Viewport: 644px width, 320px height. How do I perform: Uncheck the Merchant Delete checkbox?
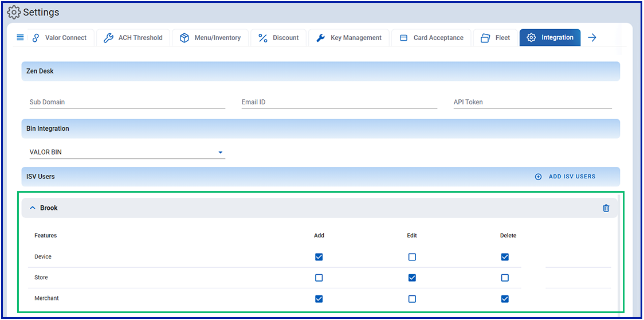(x=505, y=299)
